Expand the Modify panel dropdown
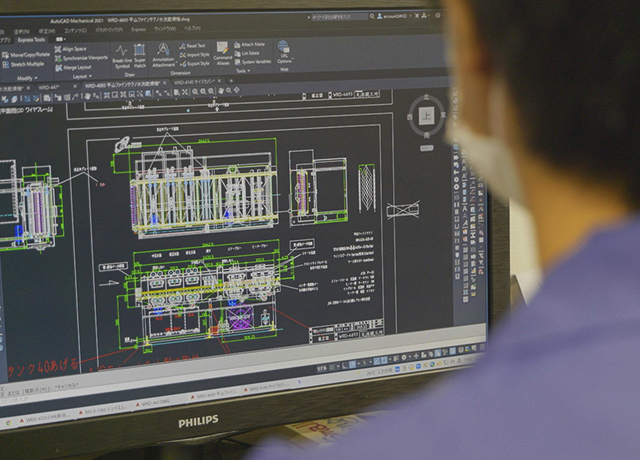This screenshot has width=640, height=460. 27,77
